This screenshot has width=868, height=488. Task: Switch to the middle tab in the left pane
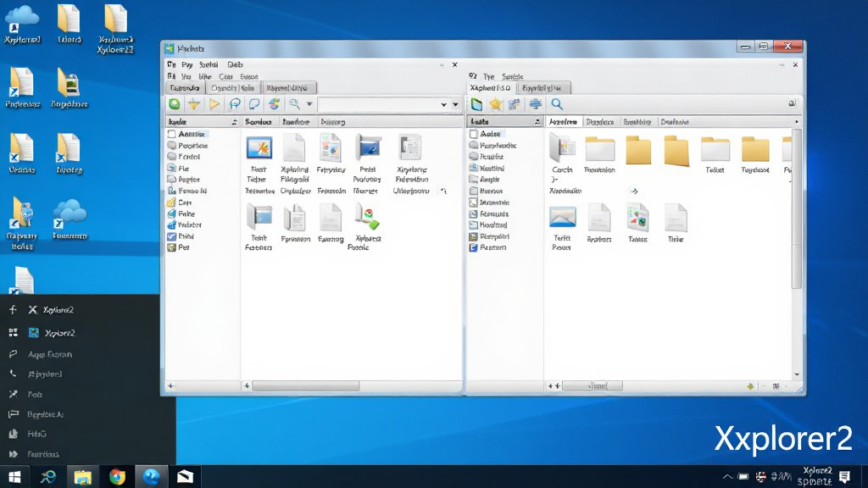click(232, 88)
